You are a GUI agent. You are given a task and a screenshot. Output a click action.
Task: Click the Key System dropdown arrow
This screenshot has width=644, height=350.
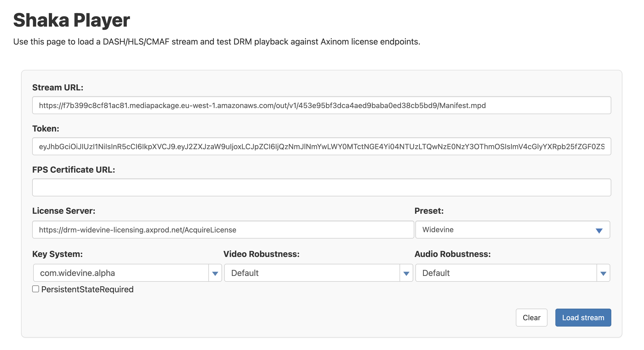click(215, 273)
